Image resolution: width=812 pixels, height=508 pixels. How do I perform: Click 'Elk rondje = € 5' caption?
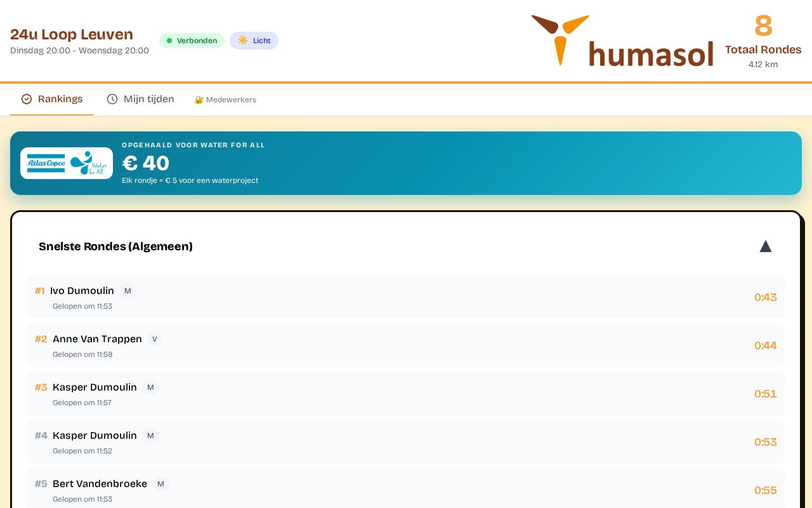click(x=190, y=180)
